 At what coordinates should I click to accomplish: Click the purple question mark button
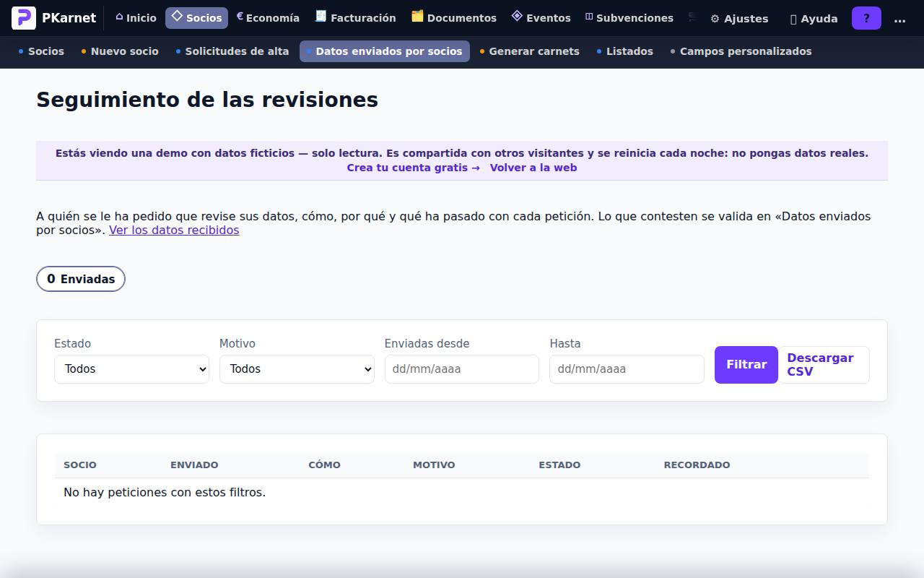pyautogui.click(x=866, y=19)
